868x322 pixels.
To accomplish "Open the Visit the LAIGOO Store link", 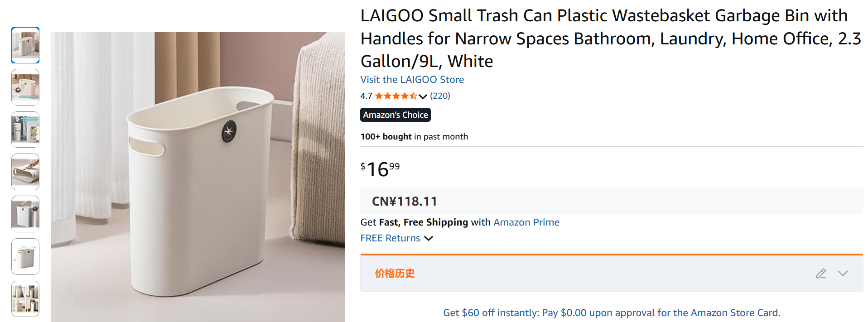I will point(412,80).
